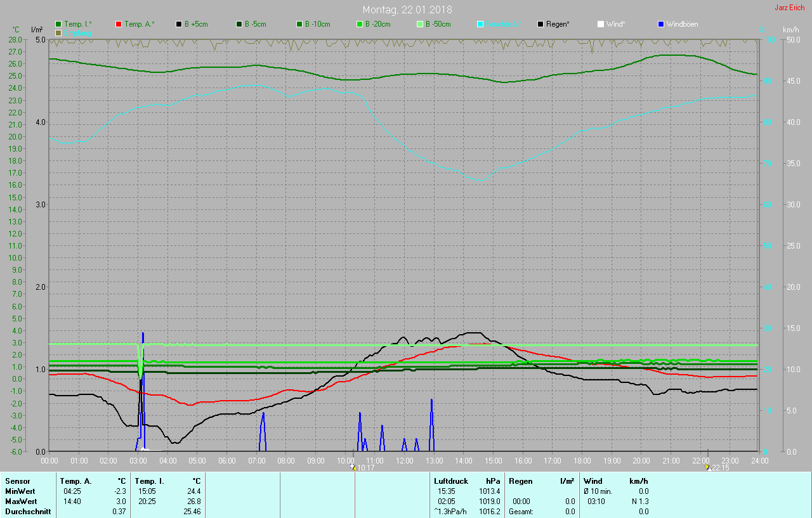
Task: Click the bright green B -20cm legend square
Action: 360,24
